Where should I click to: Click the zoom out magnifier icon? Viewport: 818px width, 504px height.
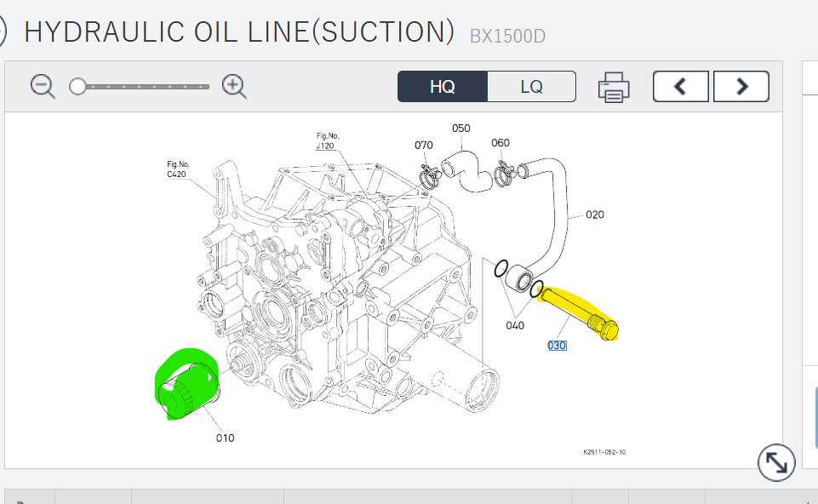[43, 86]
